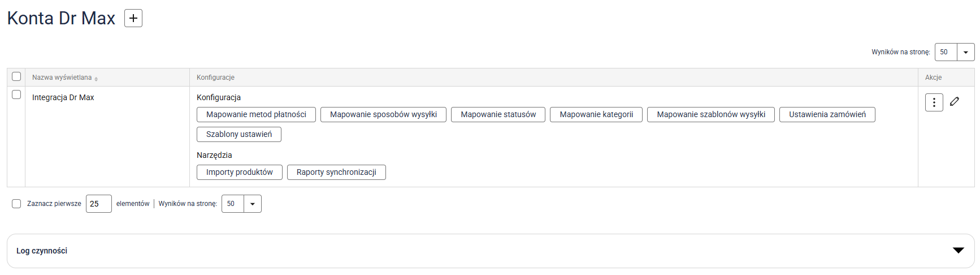
Task: Open Szablony ustawień
Action: pos(239,135)
